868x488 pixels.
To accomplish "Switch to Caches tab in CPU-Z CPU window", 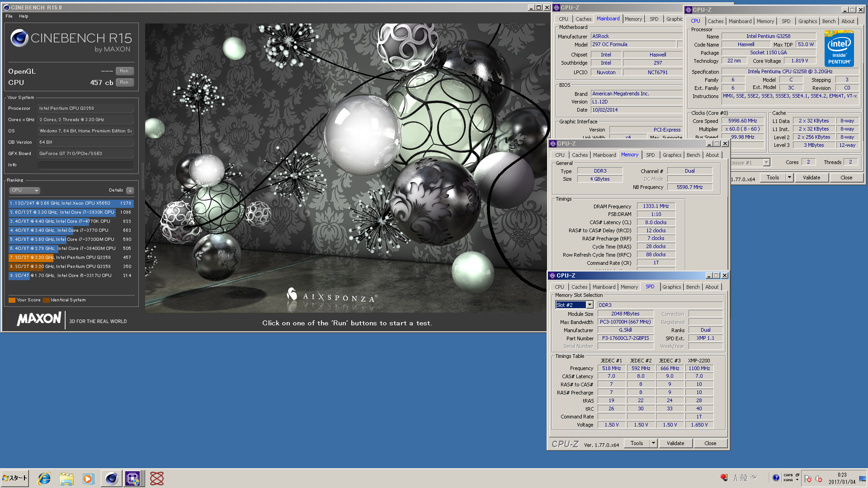I will point(715,21).
